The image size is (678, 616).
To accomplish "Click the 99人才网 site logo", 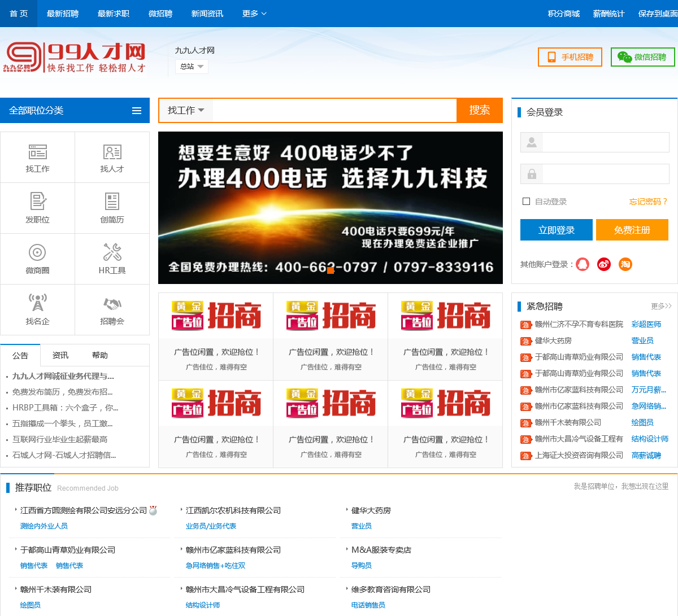I will (75, 58).
